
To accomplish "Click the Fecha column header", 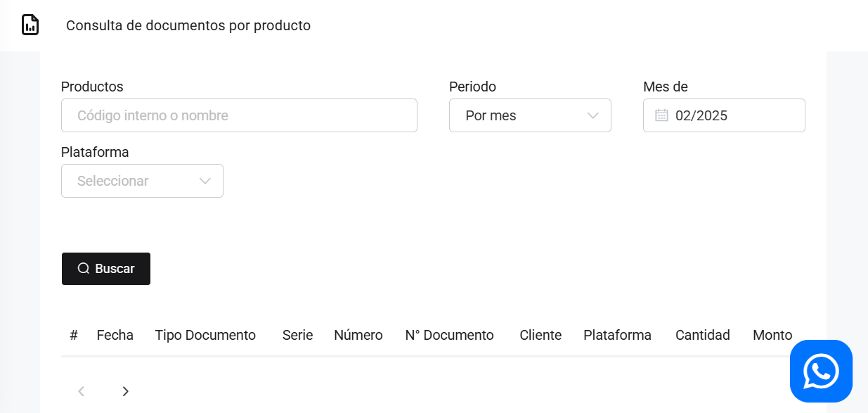I will click(115, 335).
